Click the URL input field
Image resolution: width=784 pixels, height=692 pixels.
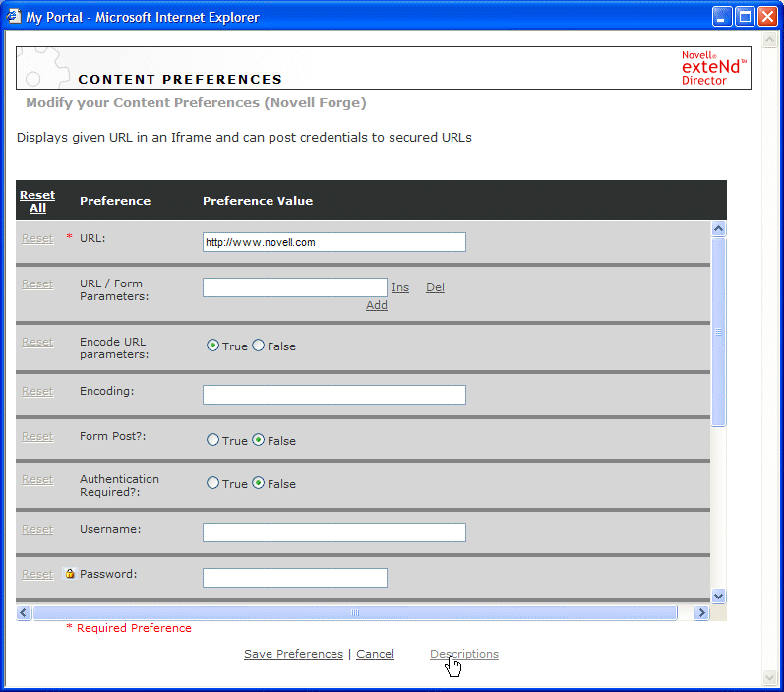(334, 242)
